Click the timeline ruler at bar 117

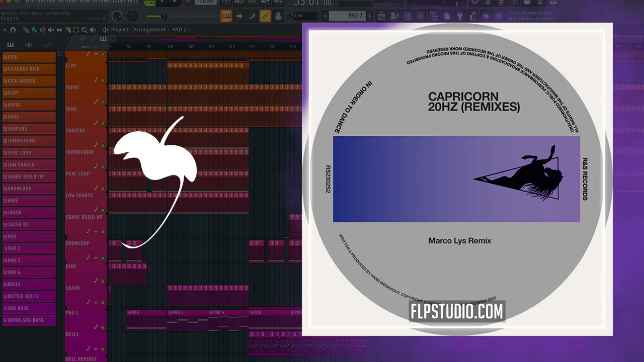tap(252, 47)
